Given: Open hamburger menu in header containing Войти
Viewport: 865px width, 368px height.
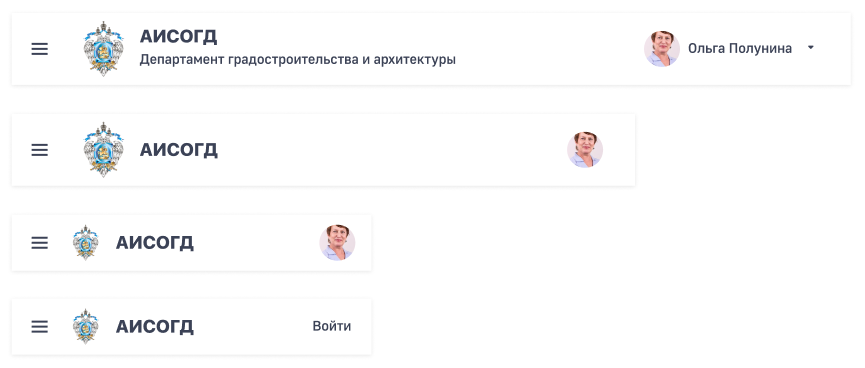Looking at the screenshot, I should coord(39,327).
